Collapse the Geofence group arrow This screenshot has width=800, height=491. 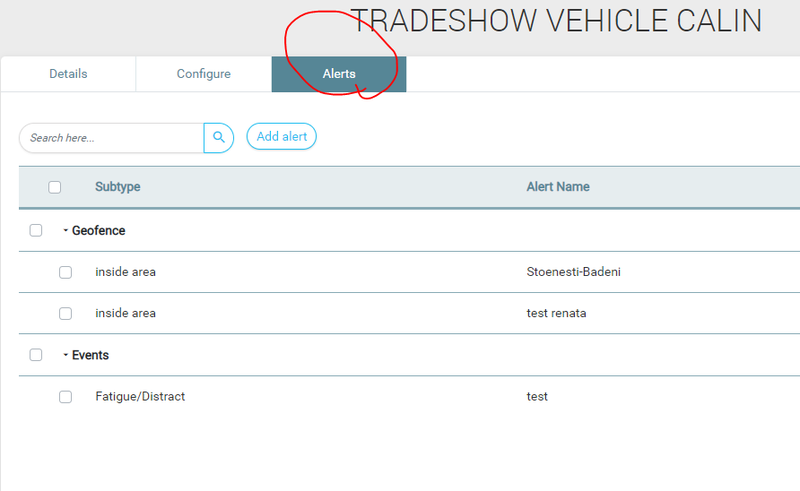pos(65,231)
